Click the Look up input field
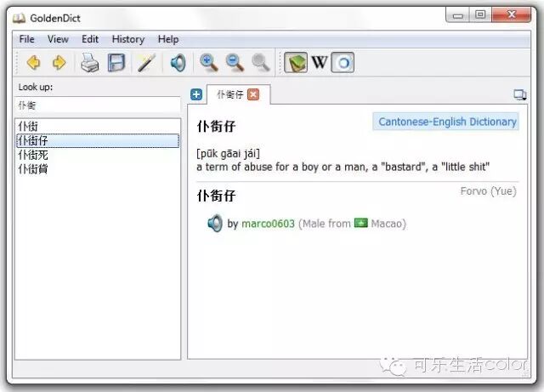 pyautogui.click(x=98, y=105)
